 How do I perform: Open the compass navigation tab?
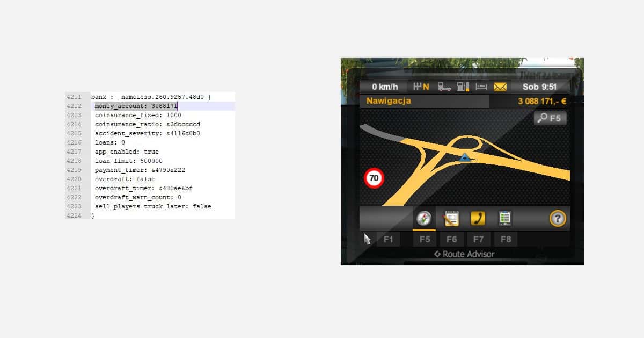coord(424,219)
